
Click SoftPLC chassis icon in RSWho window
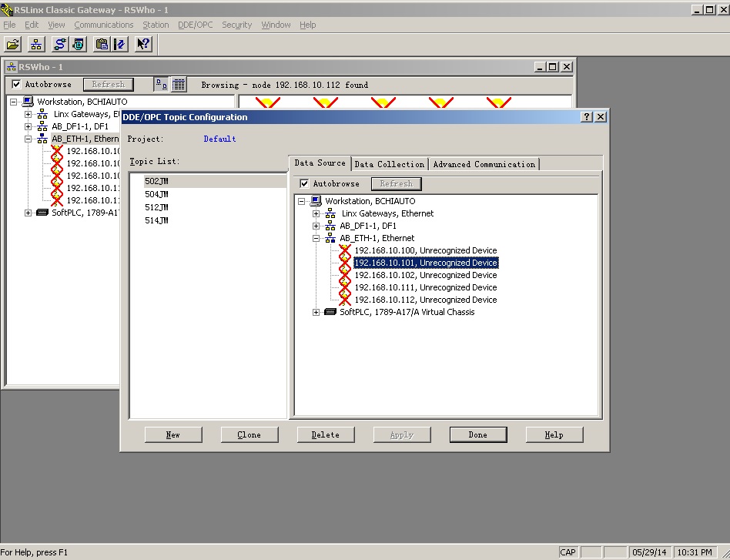pos(42,213)
